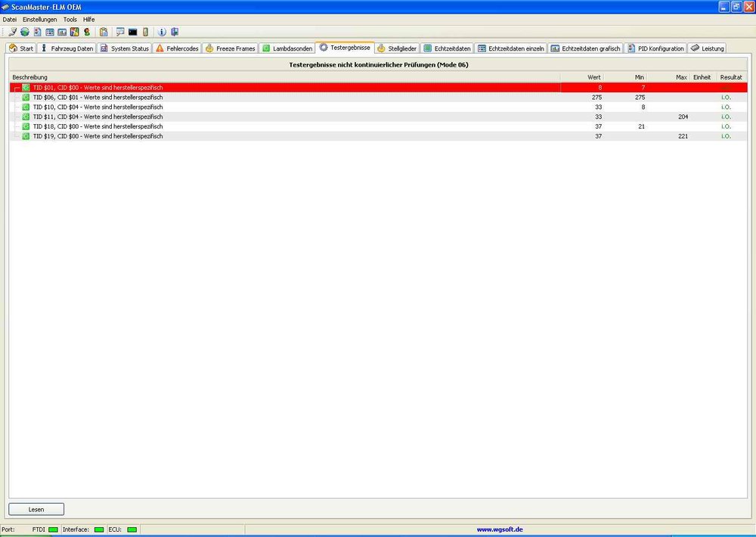Open the black terminal console icon
Viewport: 756px width, 537px height.
[132, 32]
